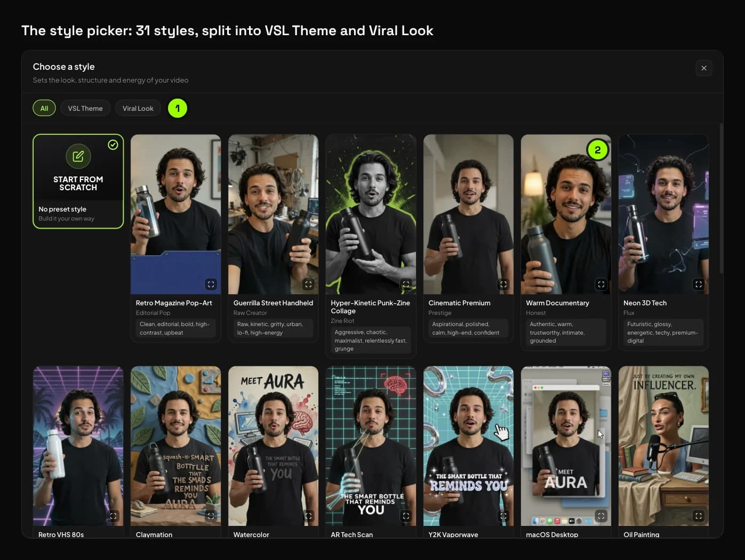The image size is (745, 560).
Task: Select the Retro Magazine Pop-Art thumbnail
Action: [176, 214]
